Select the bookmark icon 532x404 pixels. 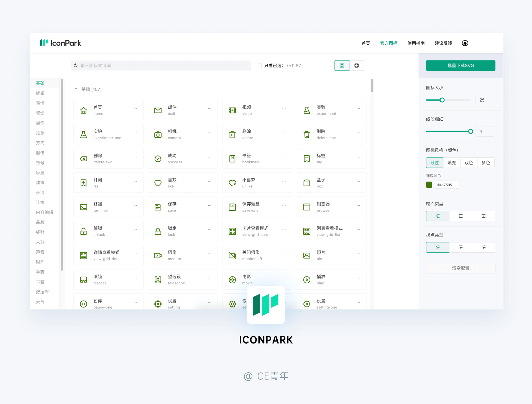pyautogui.click(x=232, y=159)
